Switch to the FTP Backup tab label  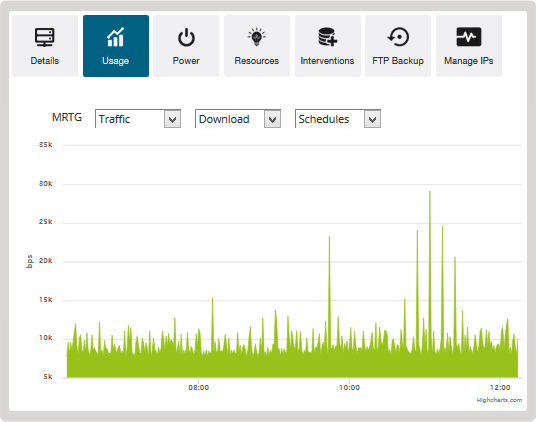point(398,61)
